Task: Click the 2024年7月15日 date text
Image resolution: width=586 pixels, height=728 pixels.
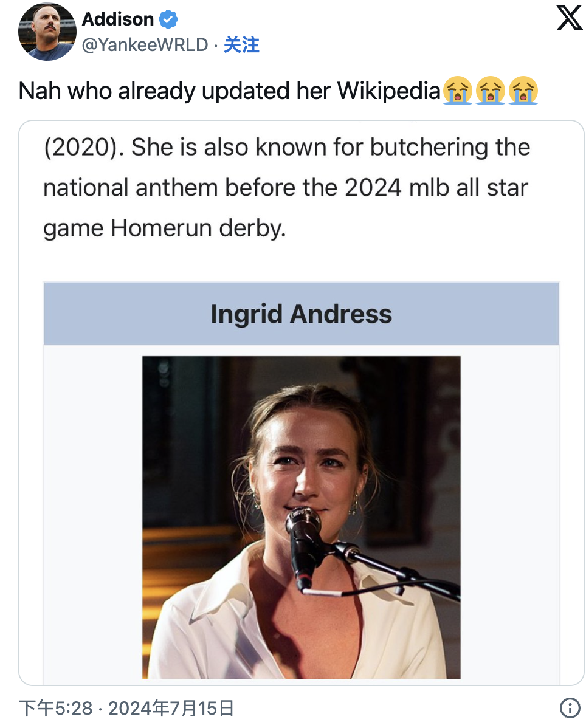Action: (x=171, y=708)
